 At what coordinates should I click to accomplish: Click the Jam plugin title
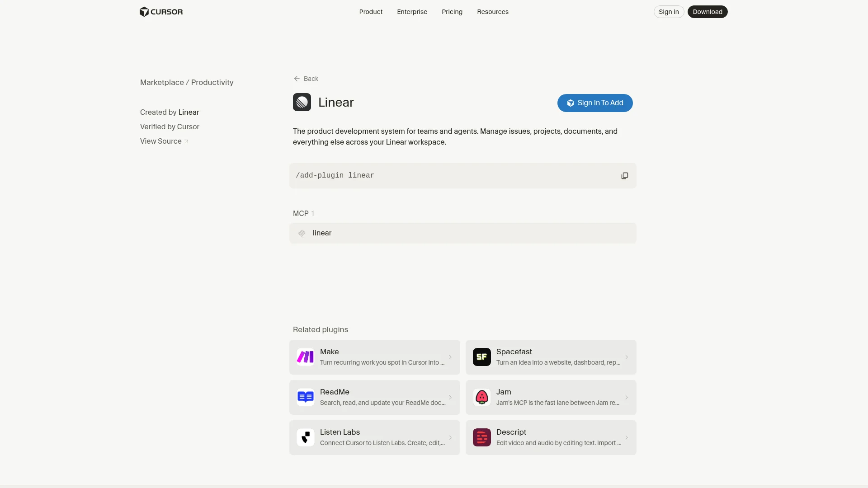point(504,392)
